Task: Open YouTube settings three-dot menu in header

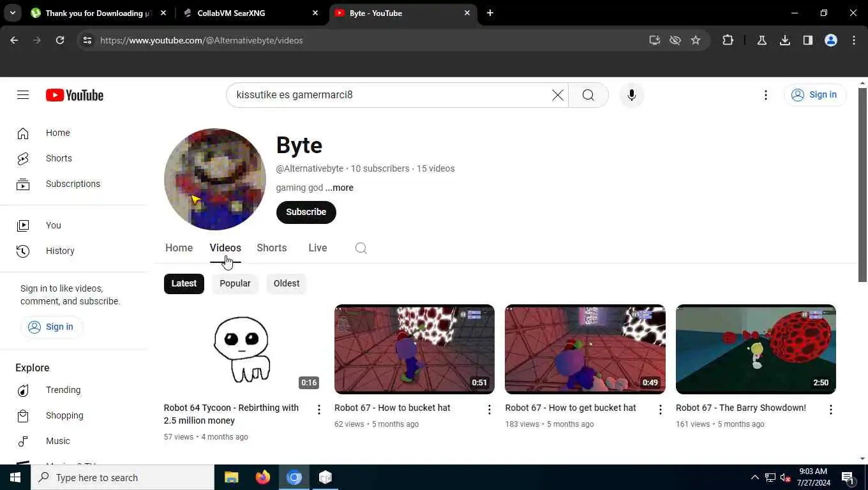Action: (x=765, y=95)
